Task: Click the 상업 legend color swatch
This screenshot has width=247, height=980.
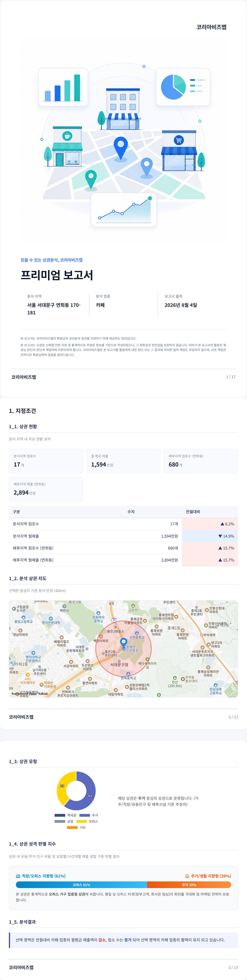Action: pyautogui.click(x=60, y=821)
